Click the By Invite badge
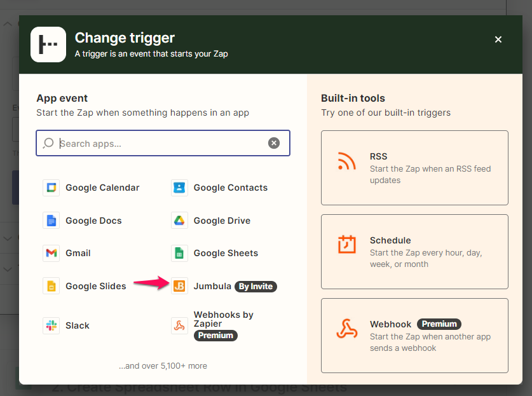This screenshot has width=532, height=396. coord(256,287)
